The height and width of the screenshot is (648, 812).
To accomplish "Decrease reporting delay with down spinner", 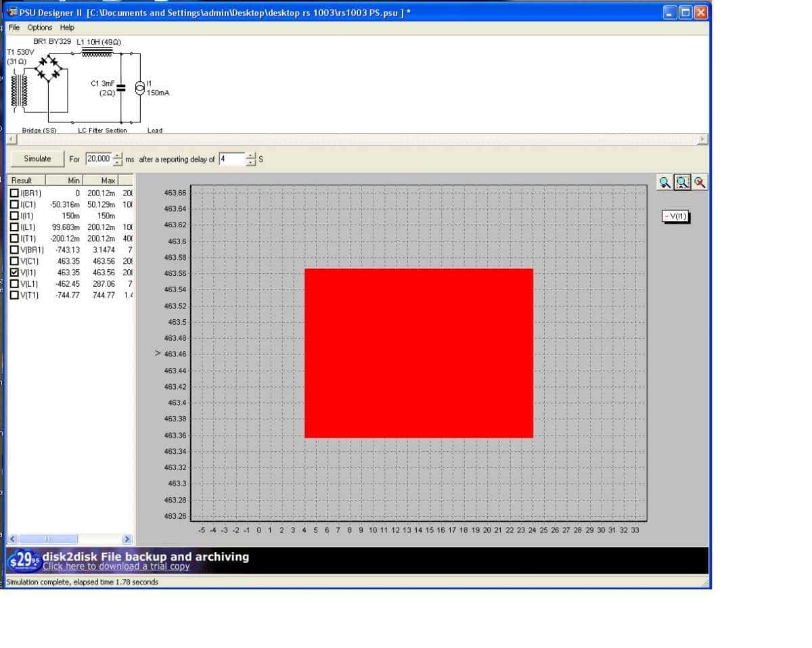I will [251, 163].
